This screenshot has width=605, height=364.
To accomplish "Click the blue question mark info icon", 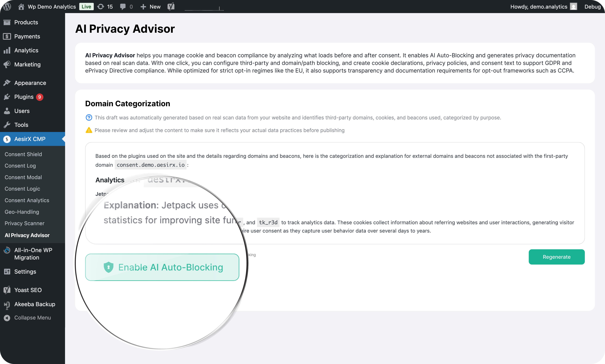I will coord(89,117).
